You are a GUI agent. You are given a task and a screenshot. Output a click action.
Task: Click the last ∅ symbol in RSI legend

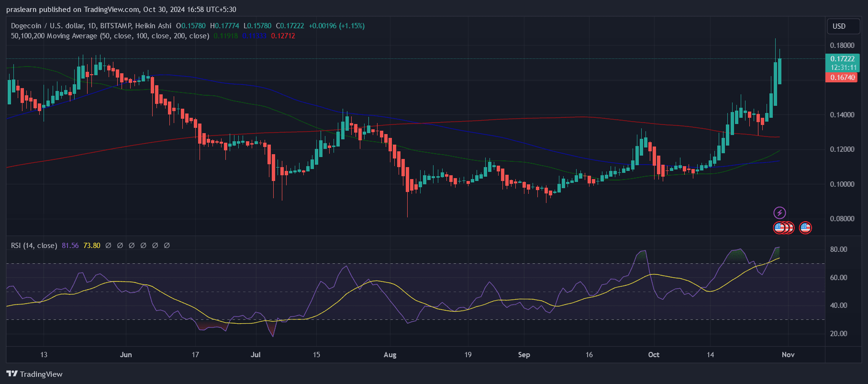click(167, 245)
